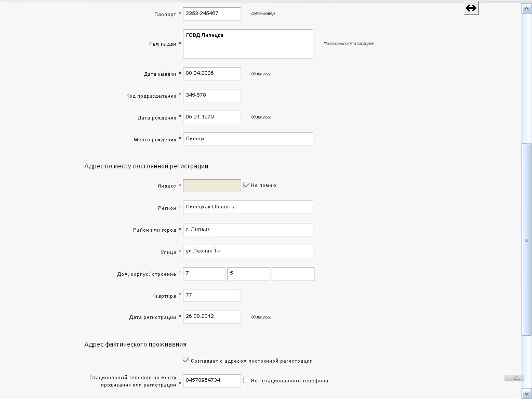Click the horizontal double-arrow resize icon
Viewport: 532px width, 399px height.
[x=471, y=8]
